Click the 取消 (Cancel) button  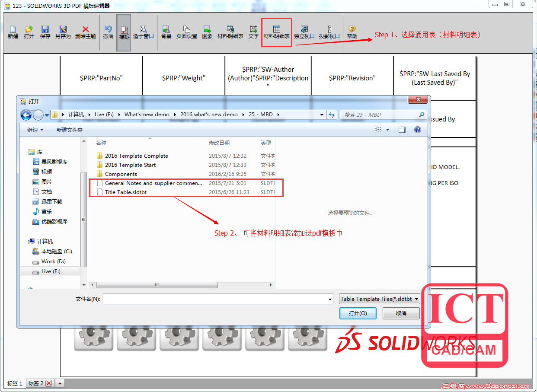coord(401,313)
